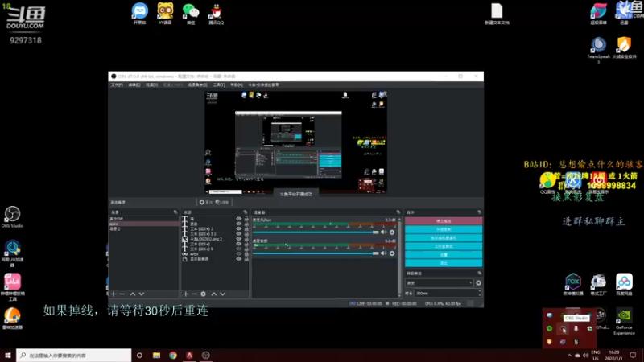Open YY Voice desktop shortcut
This screenshot has width=644, height=362.
[165, 14]
